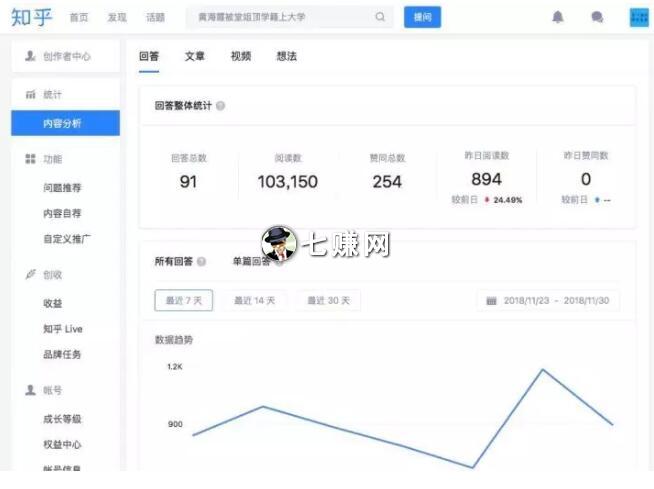Open 话题 in top navigation

coord(155,18)
